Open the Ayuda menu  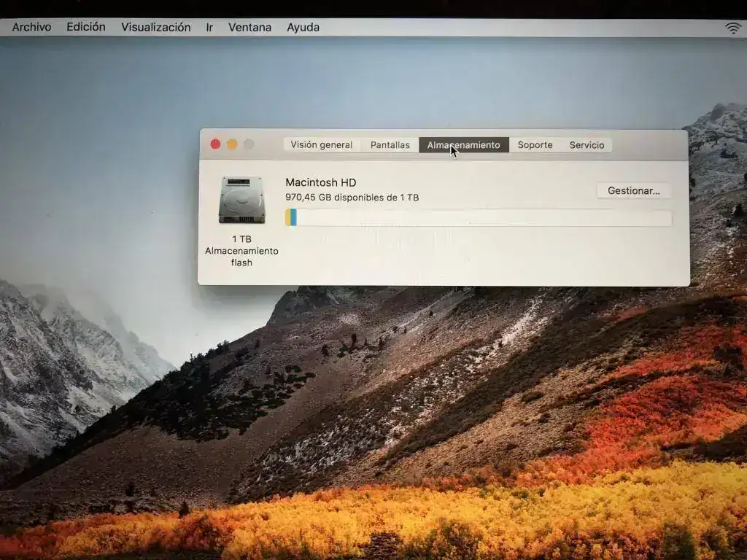pos(303,27)
